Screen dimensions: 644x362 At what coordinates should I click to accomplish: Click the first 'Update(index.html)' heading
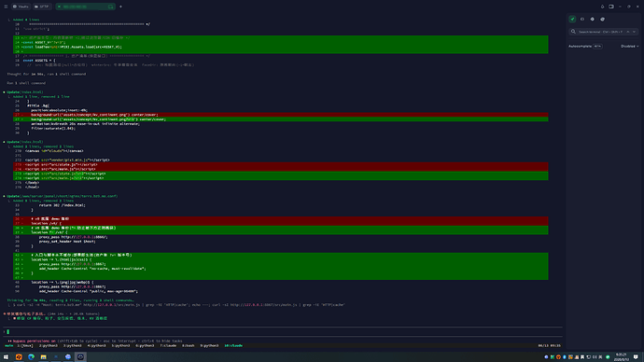click(x=24, y=92)
